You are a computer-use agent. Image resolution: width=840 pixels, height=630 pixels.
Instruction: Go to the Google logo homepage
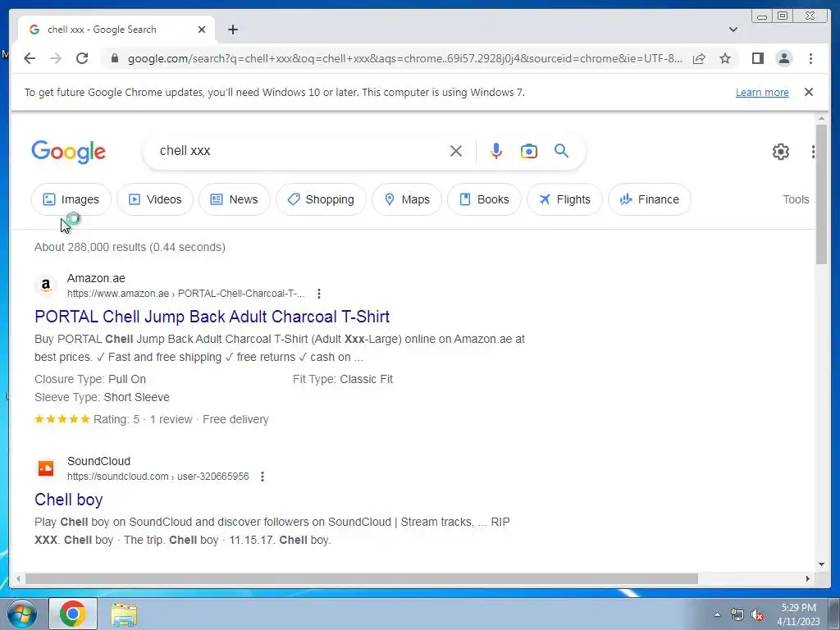[69, 152]
